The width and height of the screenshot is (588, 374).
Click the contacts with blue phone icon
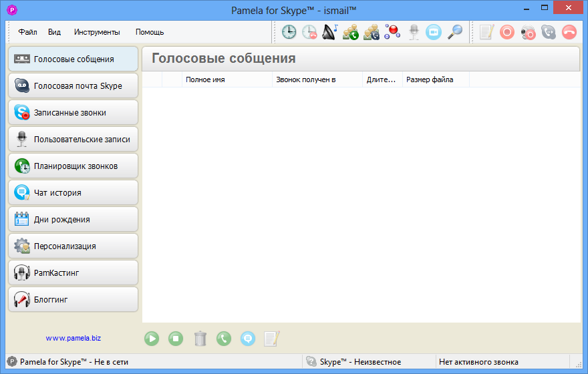pyautogui.click(x=372, y=32)
